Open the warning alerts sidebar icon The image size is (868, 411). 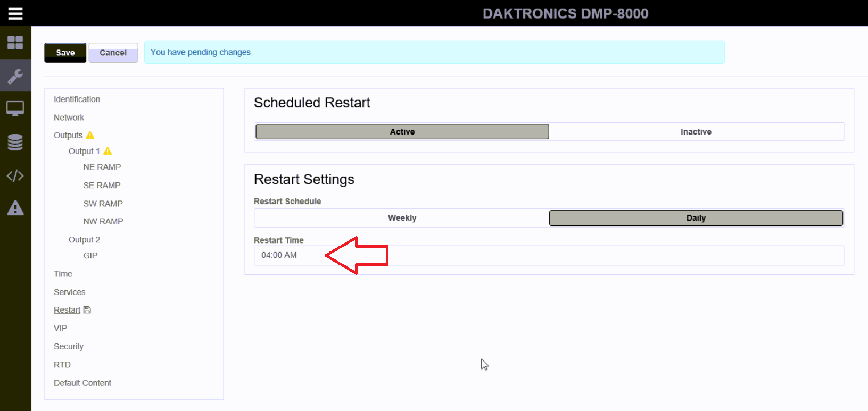click(x=15, y=208)
